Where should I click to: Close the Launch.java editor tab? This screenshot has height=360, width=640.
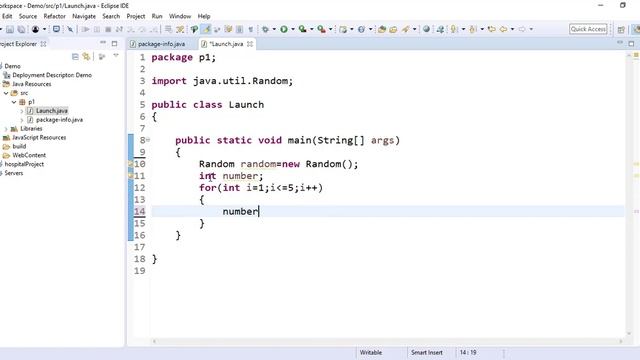click(250, 44)
